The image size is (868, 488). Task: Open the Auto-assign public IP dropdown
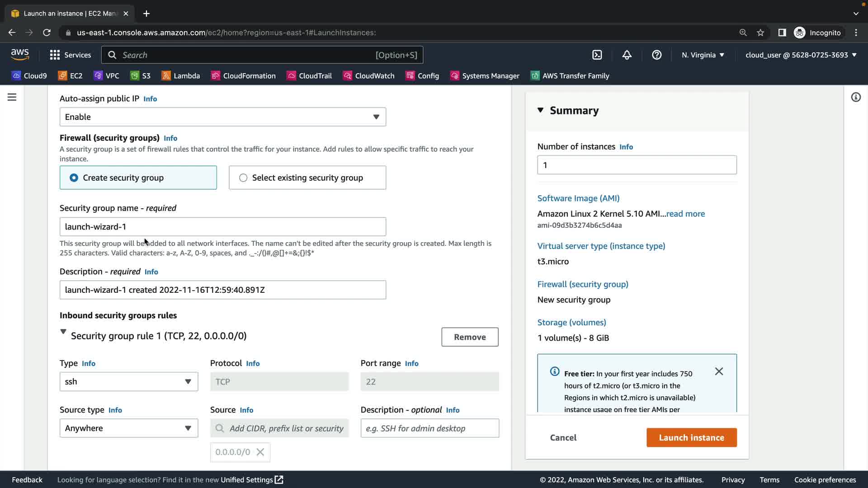tap(222, 117)
